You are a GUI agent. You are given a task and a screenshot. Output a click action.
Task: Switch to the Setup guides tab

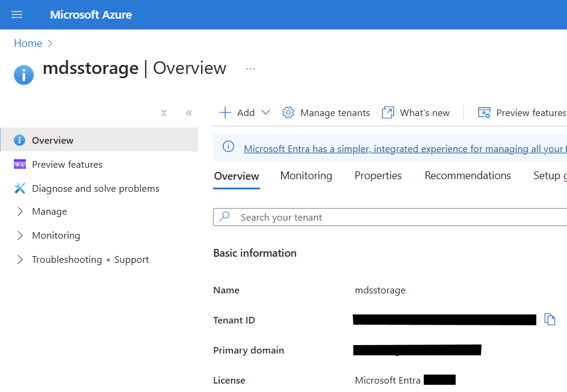click(550, 176)
